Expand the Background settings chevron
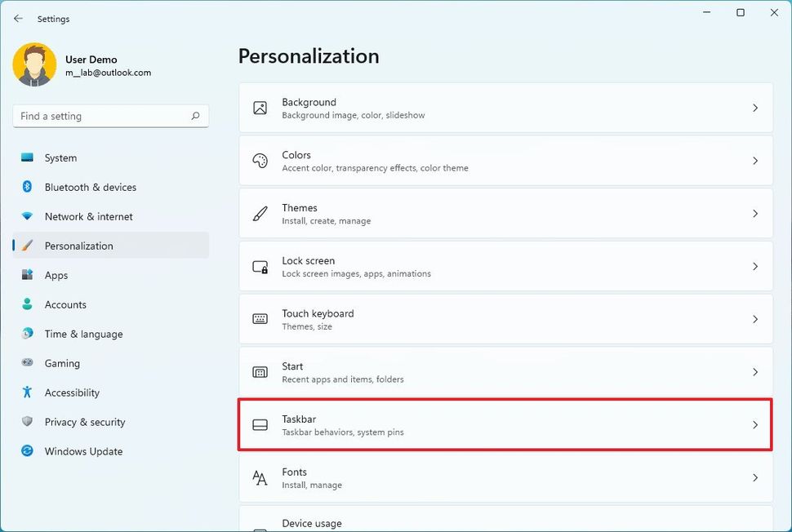Screen dimensions: 792x532 pos(754,107)
